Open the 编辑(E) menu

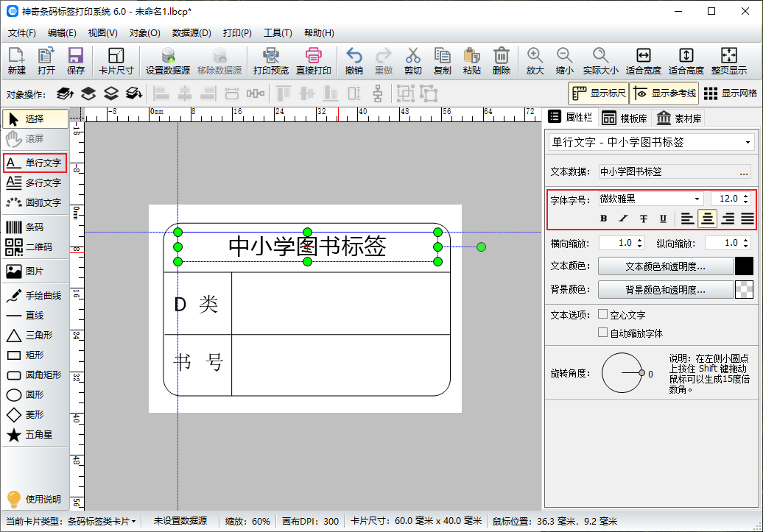coord(63,33)
